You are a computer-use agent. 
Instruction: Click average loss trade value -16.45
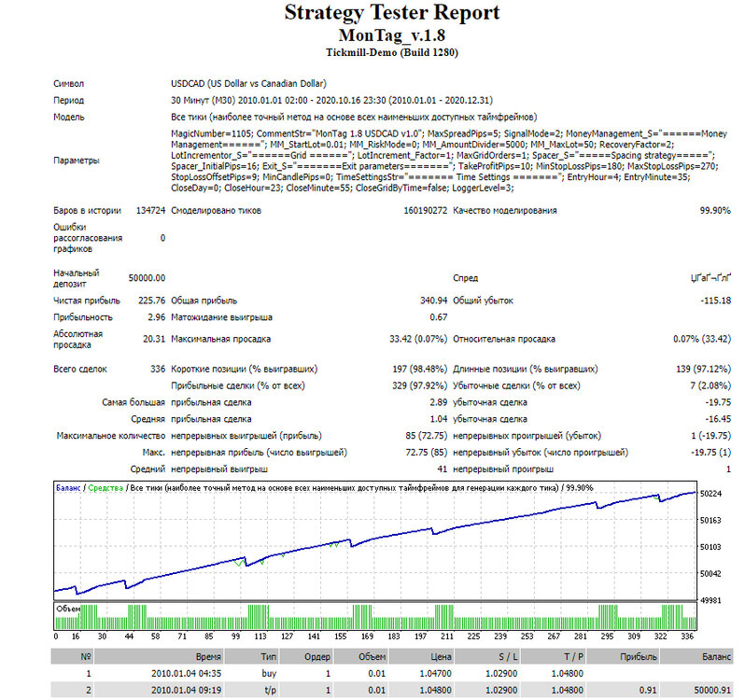(x=717, y=419)
